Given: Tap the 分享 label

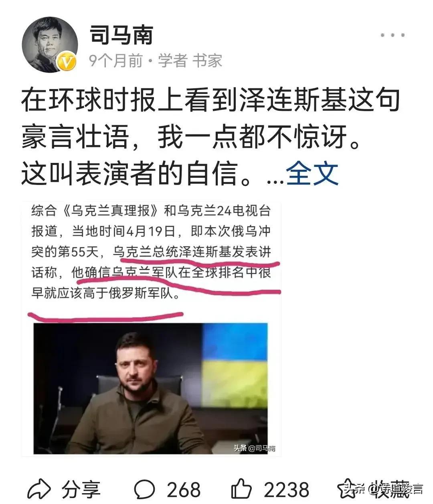Looking at the screenshot, I should point(81,489).
